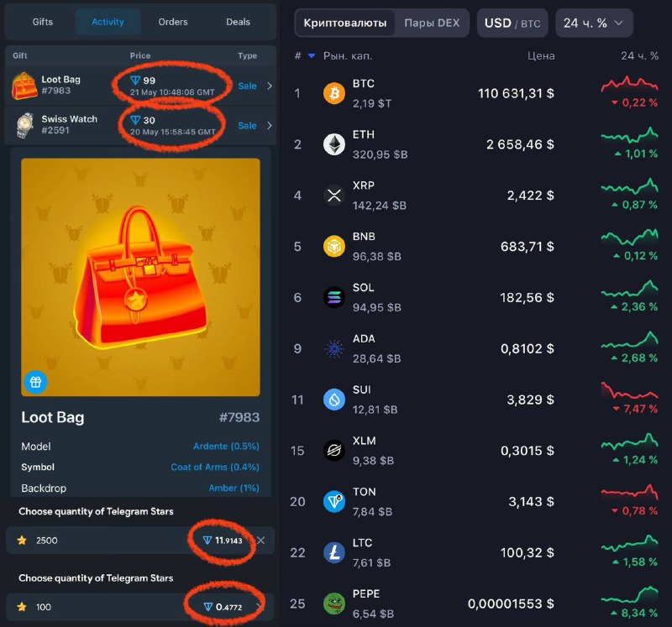Click the Loot Bag #7983 name in activity row
672x627 pixels.
pyautogui.click(x=60, y=85)
